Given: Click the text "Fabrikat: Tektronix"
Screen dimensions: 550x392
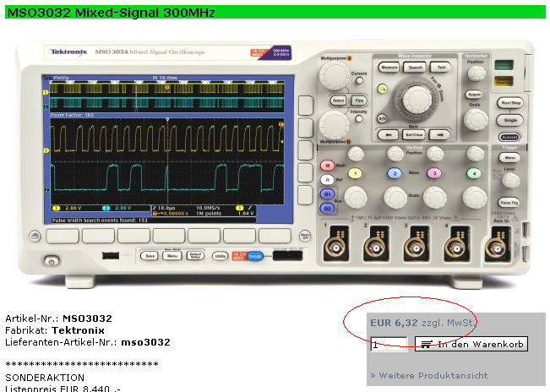Looking at the screenshot, I should tap(55, 330).
